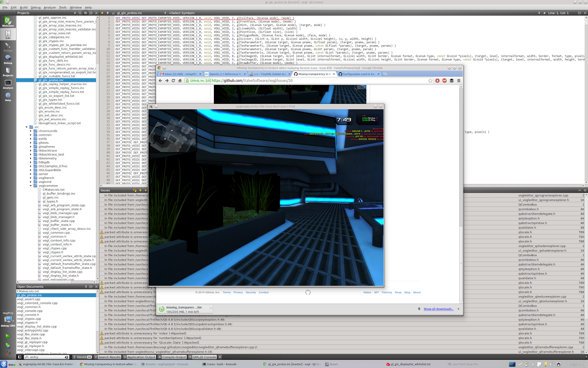Expand the output pane selector arrows

click(x=220, y=357)
